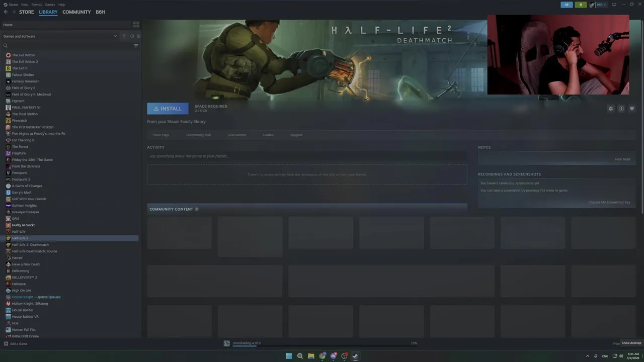Open Chrome from taskbar
The height and width of the screenshot is (362, 644).
pyautogui.click(x=322, y=356)
